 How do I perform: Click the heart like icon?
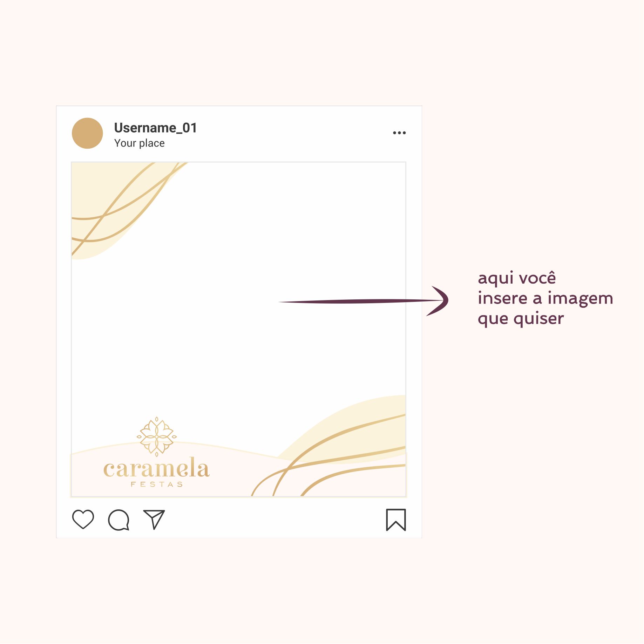[83, 519]
